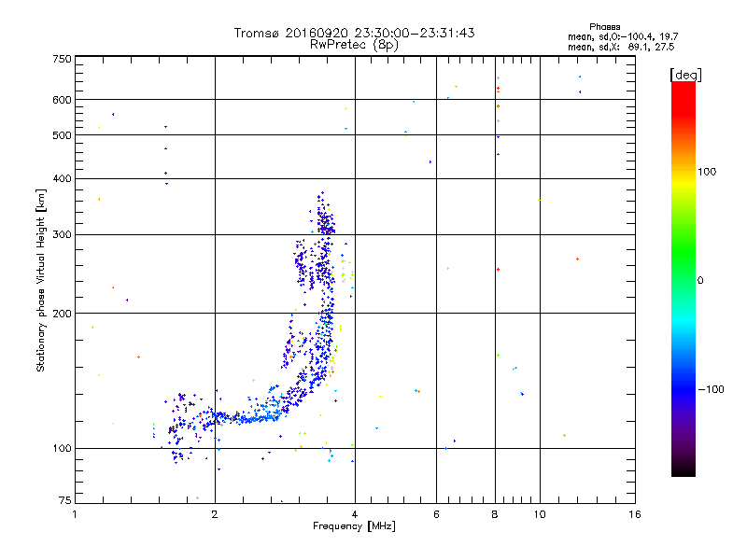Click y-axis label '600'
The height and width of the screenshot is (560, 747).
pos(62,100)
